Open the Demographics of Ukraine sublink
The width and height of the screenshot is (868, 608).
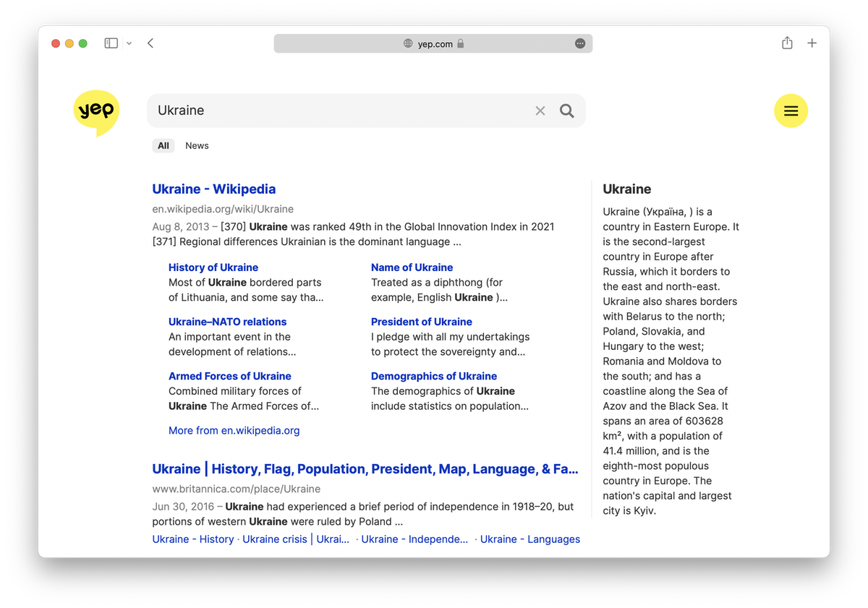[434, 376]
